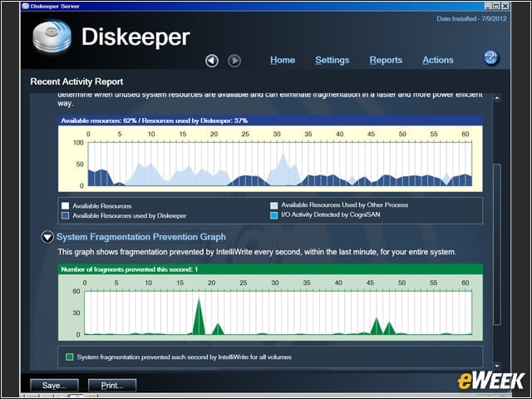Close the Diskeeper Server window
Image resolution: width=532 pixels, height=399 pixels.
(505, 6)
